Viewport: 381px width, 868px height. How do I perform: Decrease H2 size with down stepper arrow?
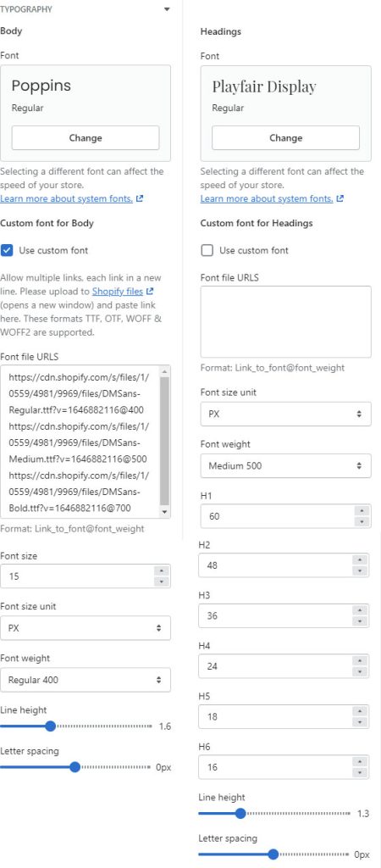tap(360, 570)
